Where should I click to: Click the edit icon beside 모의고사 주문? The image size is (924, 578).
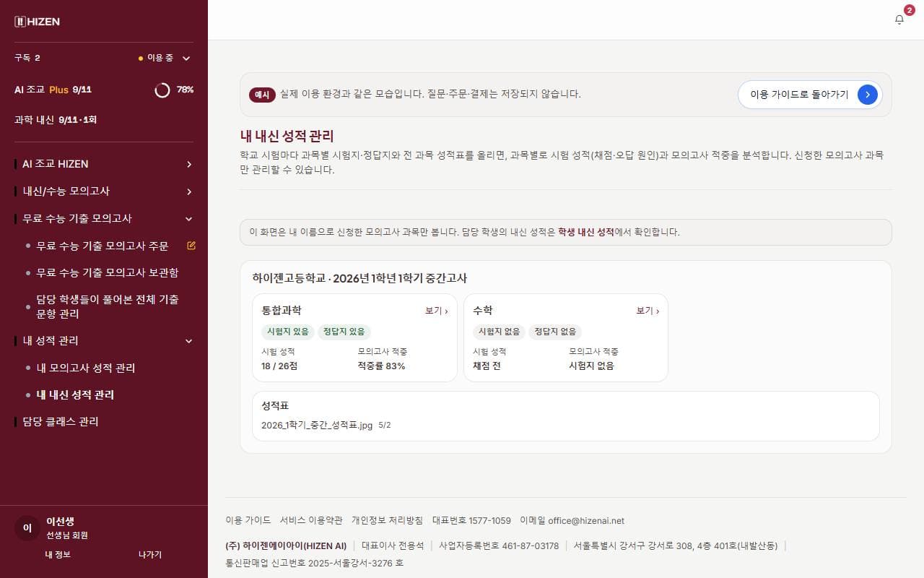click(x=191, y=246)
